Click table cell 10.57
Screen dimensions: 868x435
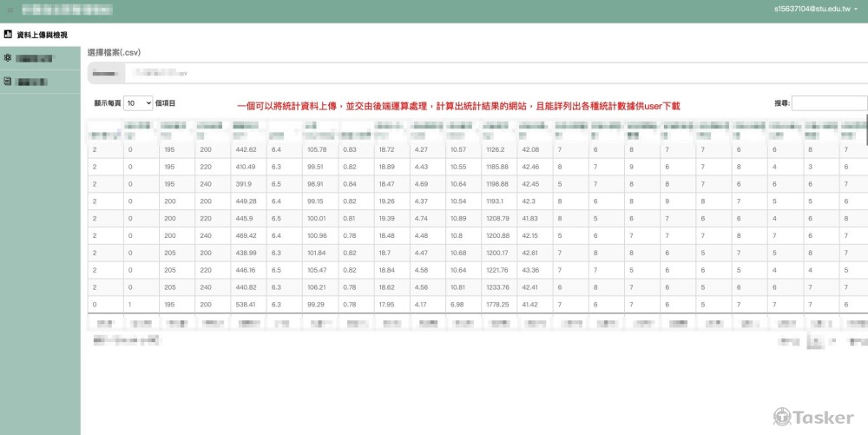click(464, 149)
